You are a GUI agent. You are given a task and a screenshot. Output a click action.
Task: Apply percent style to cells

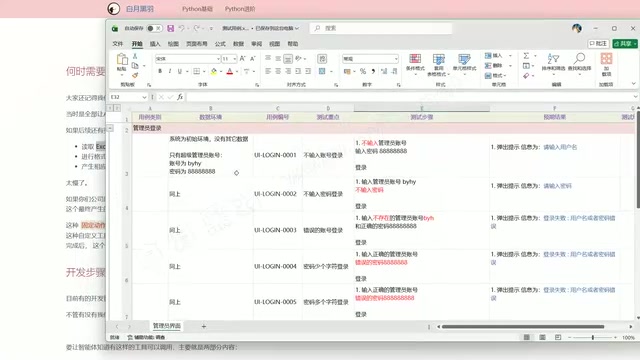363,71
